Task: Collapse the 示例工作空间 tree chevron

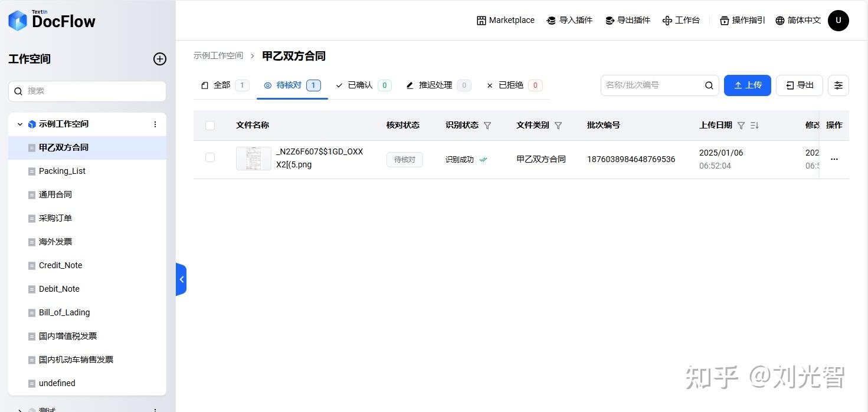Action: click(x=19, y=124)
